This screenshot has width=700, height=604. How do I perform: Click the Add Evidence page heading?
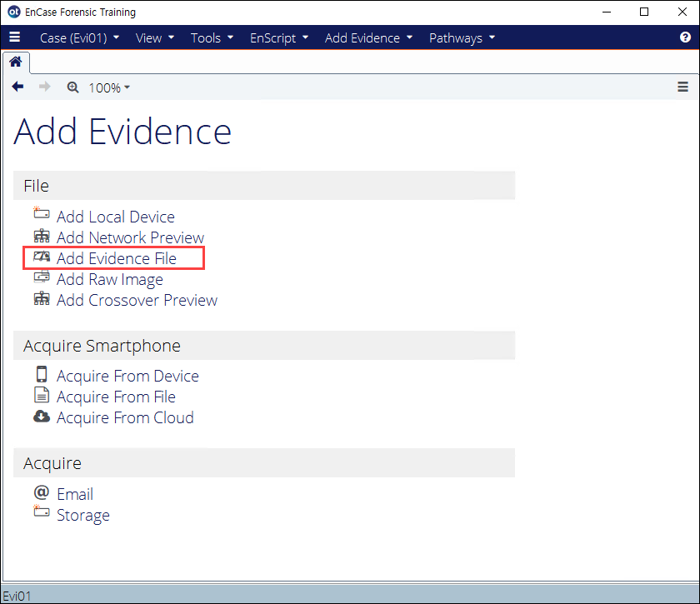pos(122,132)
